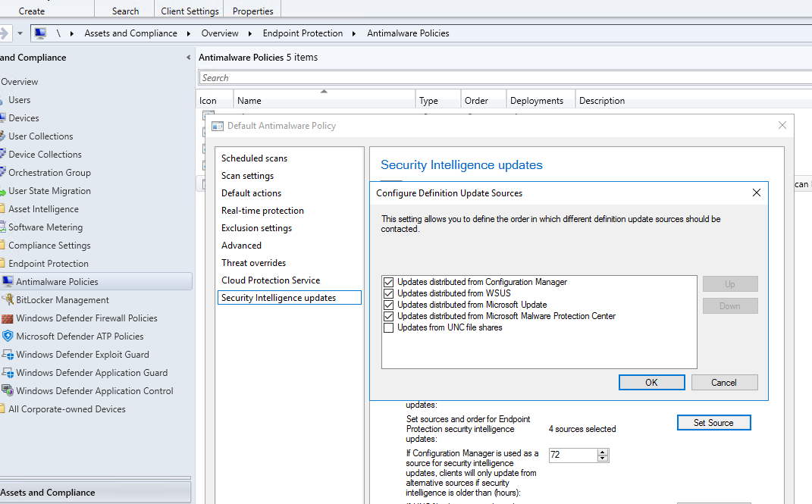The image size is (812, 504).
Task: Increase the hours value with the spinner up arrow
Action: pyautogui.click(x=602, y=452)
